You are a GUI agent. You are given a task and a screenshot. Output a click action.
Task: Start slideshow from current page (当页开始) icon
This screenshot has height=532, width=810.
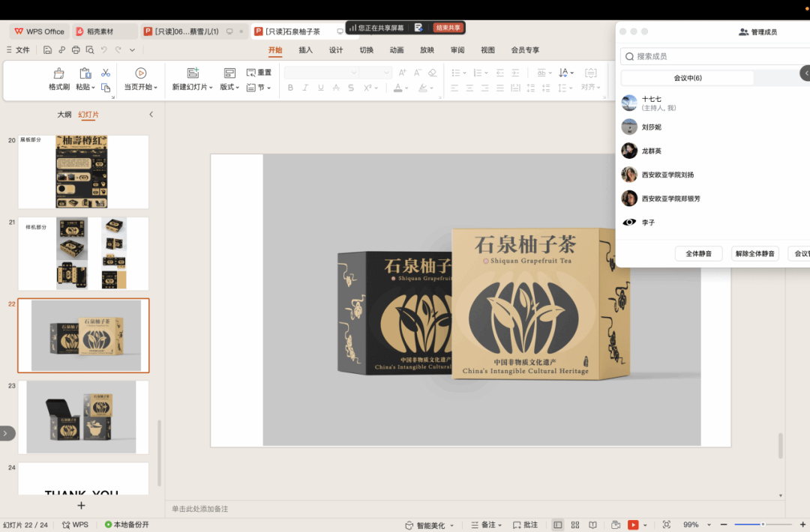[x=140, y=73]
